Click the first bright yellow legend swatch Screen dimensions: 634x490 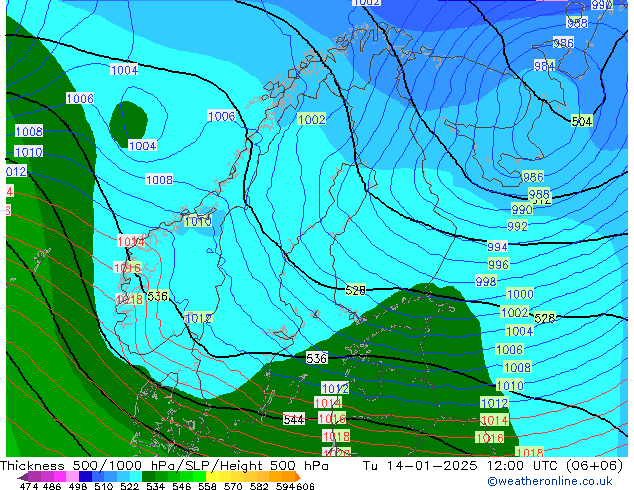point(213,477)
